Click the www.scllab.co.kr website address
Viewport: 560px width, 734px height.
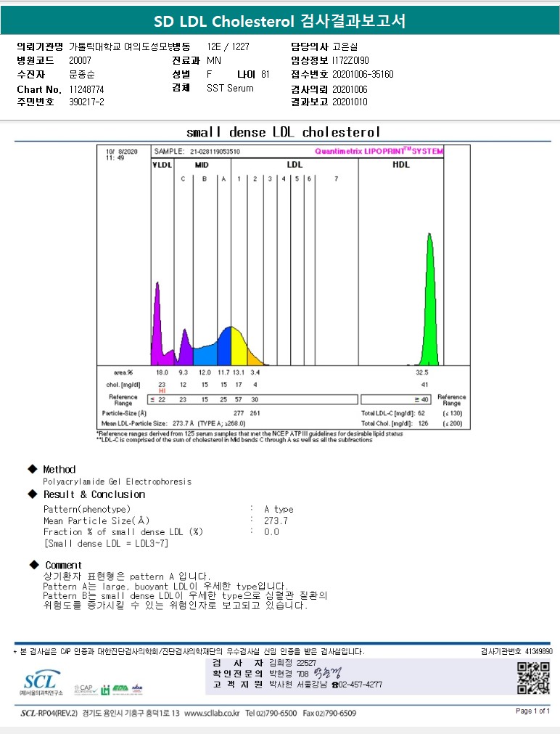click(x=212, y=713)
